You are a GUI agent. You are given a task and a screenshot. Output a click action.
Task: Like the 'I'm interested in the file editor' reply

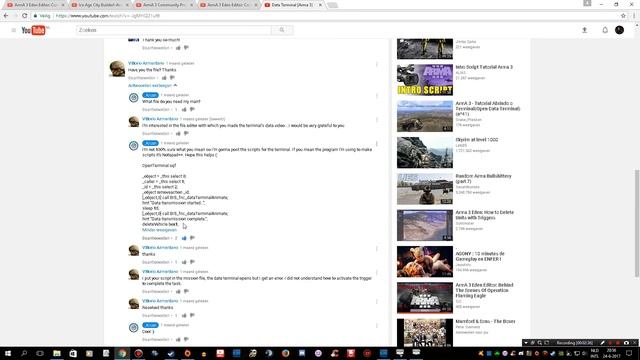178,133
